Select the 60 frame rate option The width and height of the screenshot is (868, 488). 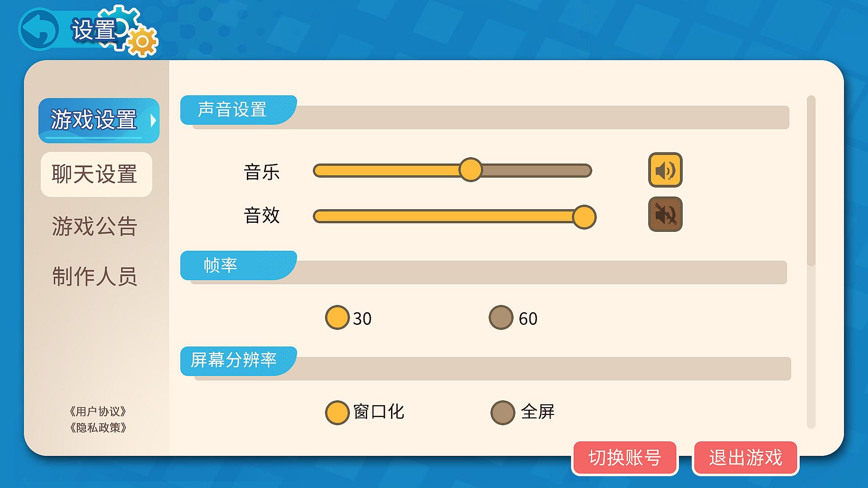pyautogui.click(x=501, y=318)
